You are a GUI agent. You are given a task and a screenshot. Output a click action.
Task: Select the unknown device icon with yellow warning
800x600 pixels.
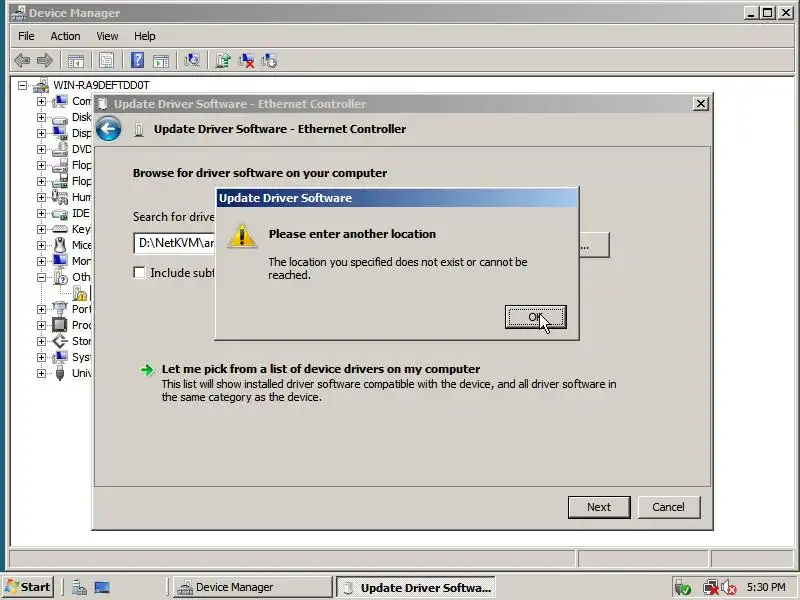click(80, 293)
